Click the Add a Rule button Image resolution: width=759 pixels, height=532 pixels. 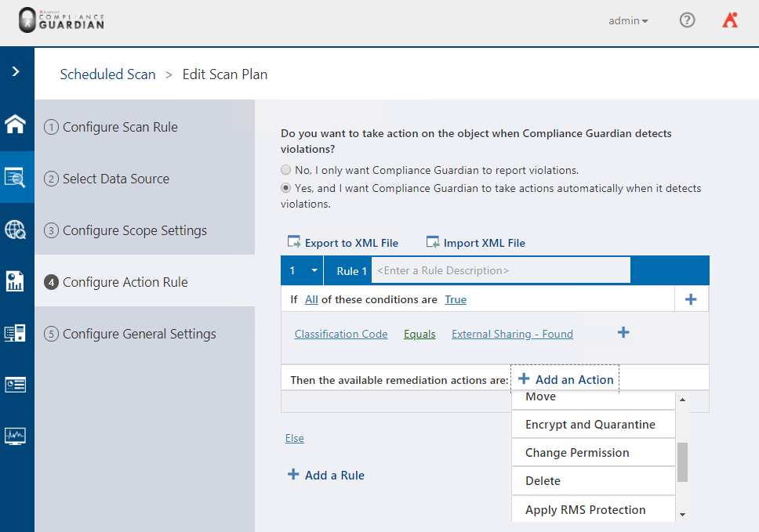325,475
